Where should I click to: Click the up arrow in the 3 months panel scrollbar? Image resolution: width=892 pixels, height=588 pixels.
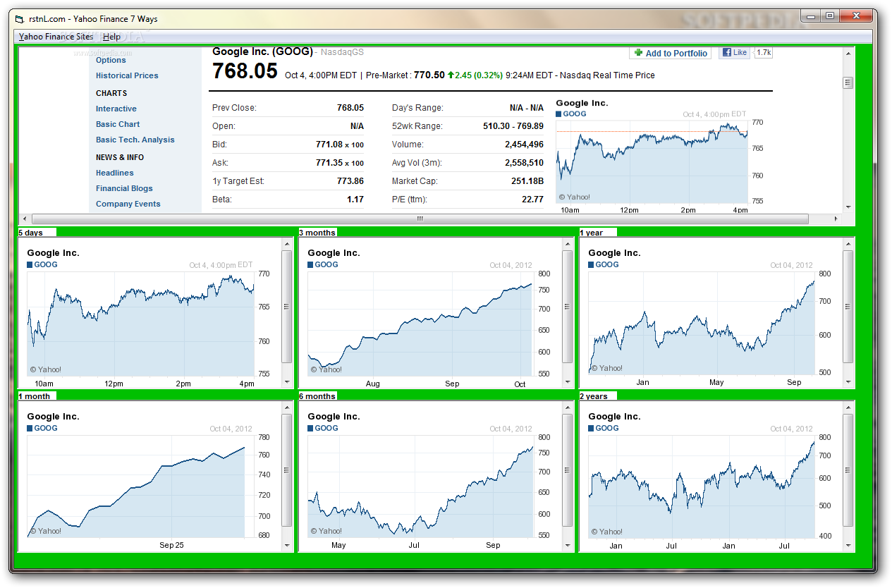[x=568, y=244]
